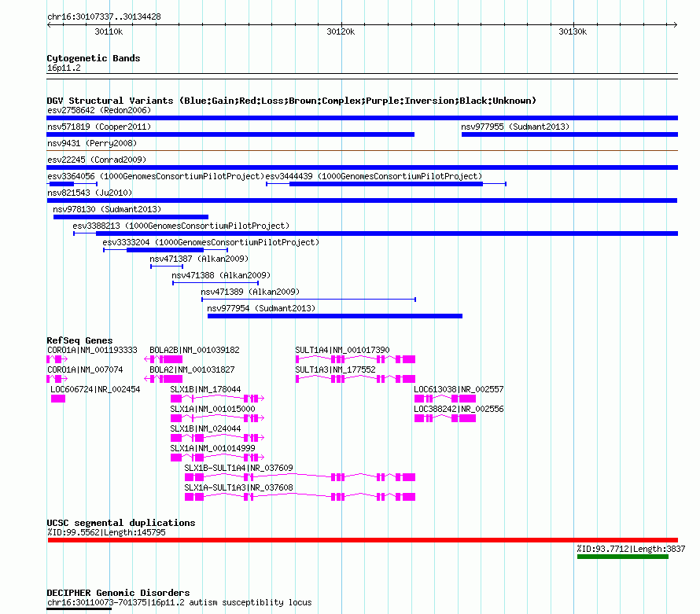This screenshot has width=700, height=614.
Task: Click SLX1A NM_001015000 transcript glyph
Action: [217, 418]
